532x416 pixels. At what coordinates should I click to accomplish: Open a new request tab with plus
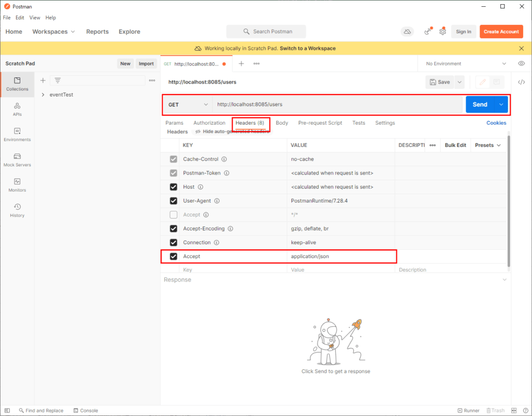coord(241,63)
